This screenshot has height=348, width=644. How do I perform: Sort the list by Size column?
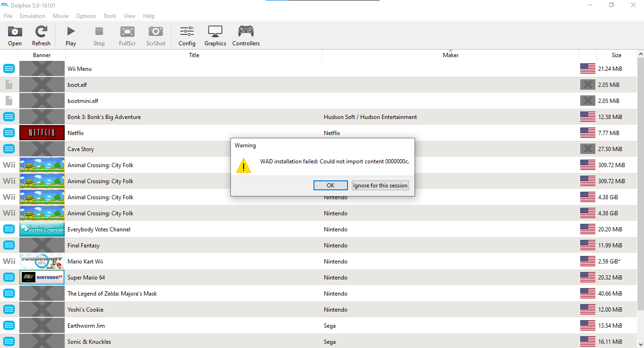[617, 55]
